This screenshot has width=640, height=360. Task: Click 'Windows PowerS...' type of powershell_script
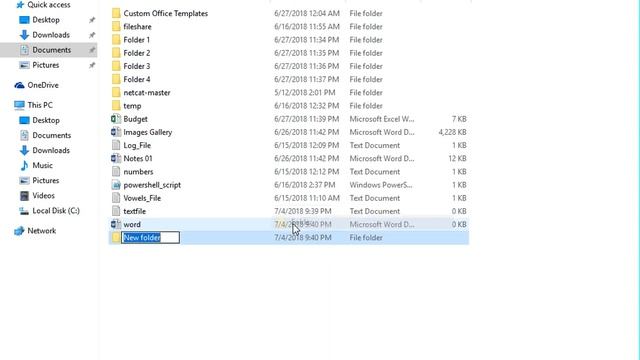[x=381, y=185]
